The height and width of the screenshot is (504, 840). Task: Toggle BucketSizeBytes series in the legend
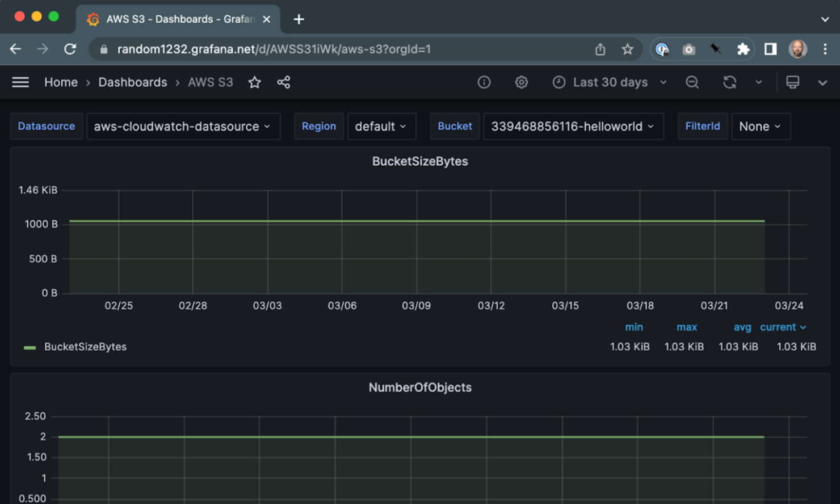85,347
